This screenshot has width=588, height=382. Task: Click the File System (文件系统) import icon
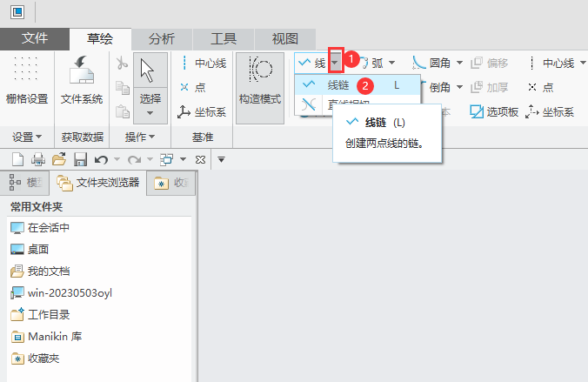[82, 79]
